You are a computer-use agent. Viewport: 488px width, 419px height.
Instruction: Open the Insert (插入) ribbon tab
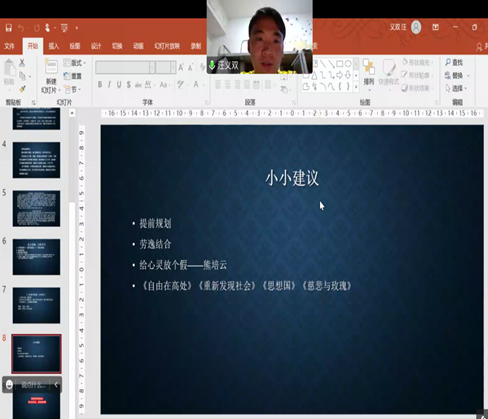pyautogui.click(x=53, y=46)
